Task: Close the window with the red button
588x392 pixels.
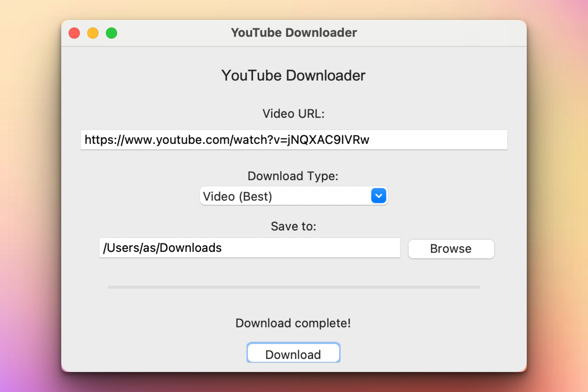Action: click(74, 33)
